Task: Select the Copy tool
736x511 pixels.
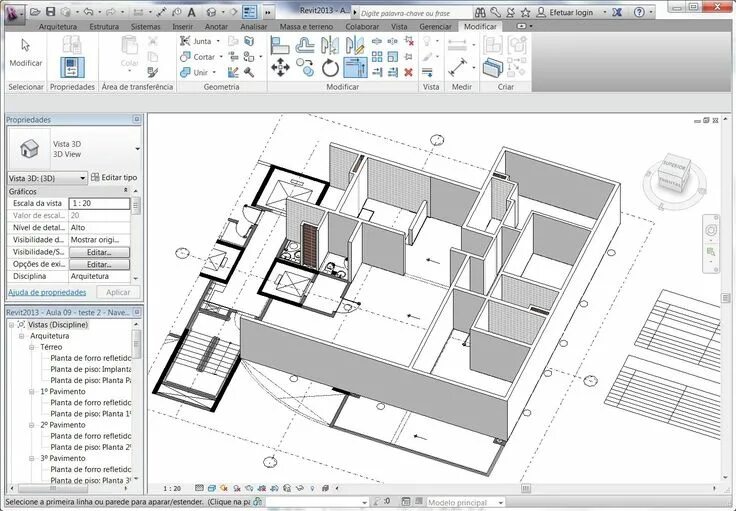Action: point(305,68)
